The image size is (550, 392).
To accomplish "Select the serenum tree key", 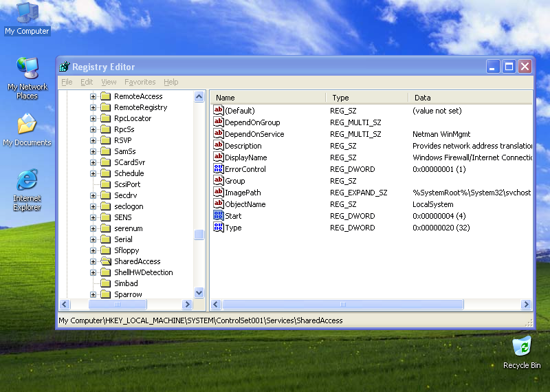I will 129,228.
